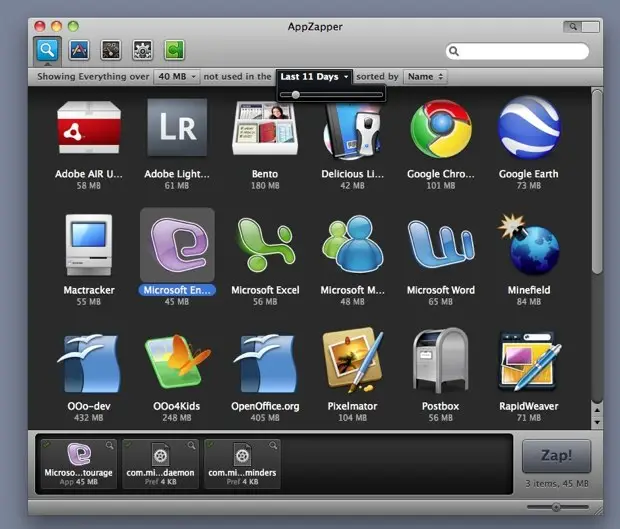Click the green undo arrow toolbar icon
Image resolution: width=620 pixels, height=529 pixels.
174,50
